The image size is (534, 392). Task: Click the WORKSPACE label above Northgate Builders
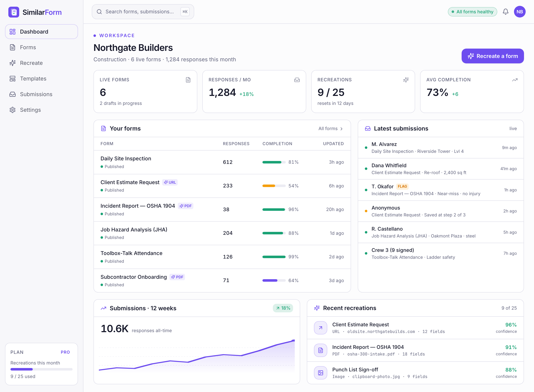117,35
